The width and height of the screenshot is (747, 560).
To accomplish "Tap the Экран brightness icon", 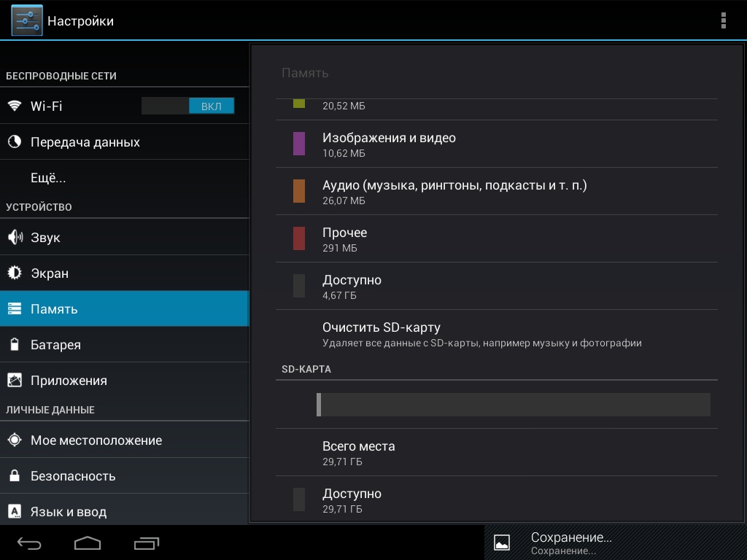I will 15,273.
